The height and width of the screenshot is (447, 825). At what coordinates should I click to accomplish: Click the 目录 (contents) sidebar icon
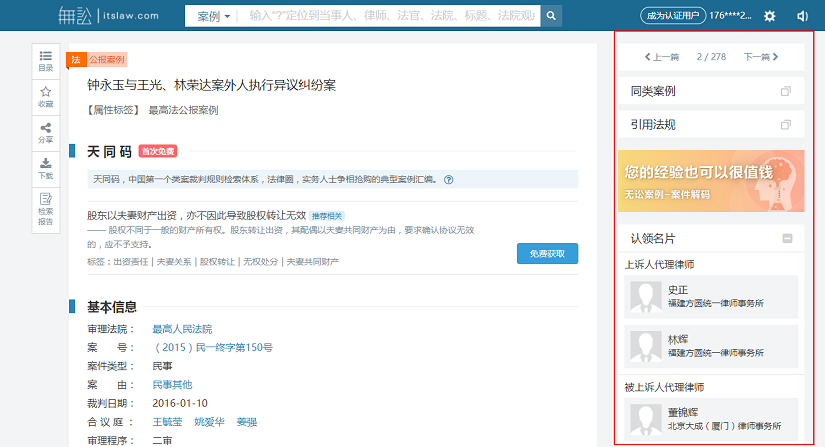tap(46, 60)
